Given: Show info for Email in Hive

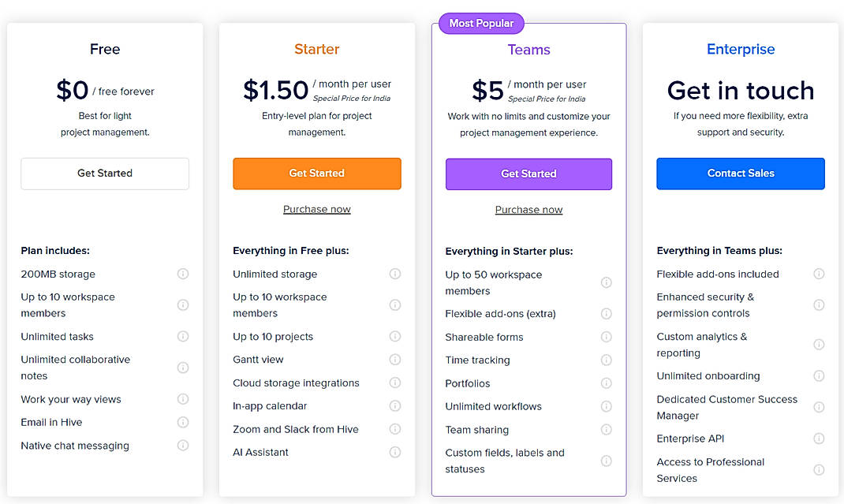Looking at the screenshot, I should coord(183,422).
